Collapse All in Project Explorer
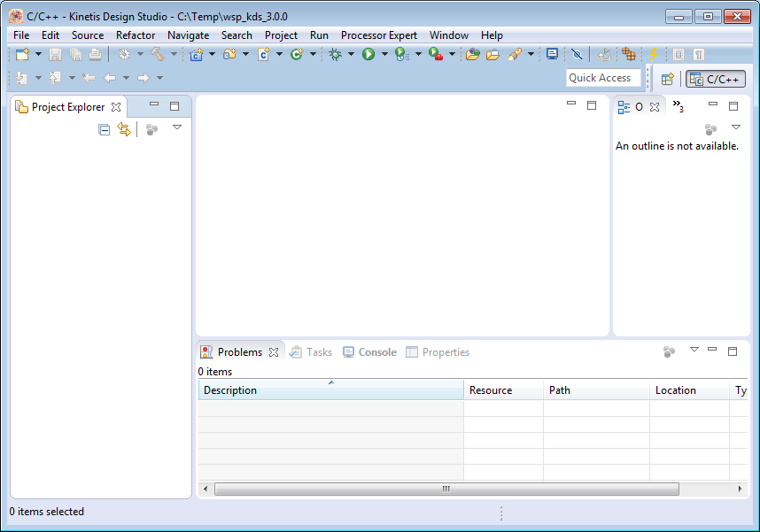The image size is (760, 532). 105,130
